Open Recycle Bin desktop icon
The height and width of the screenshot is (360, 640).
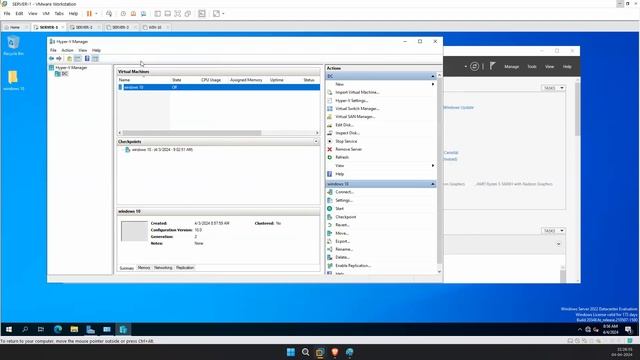[13, 45]
